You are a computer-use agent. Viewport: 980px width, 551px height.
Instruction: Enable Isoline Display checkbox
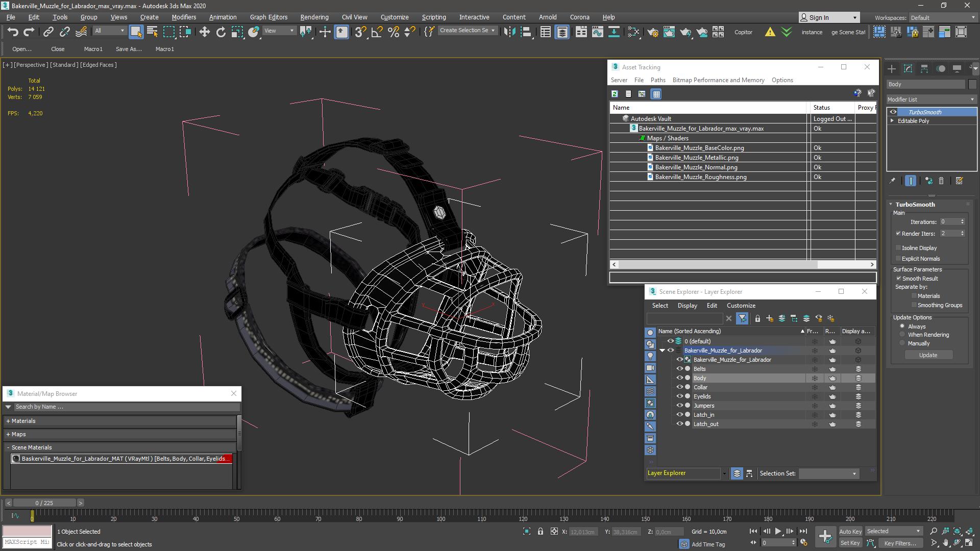click(x=898, y=248)
